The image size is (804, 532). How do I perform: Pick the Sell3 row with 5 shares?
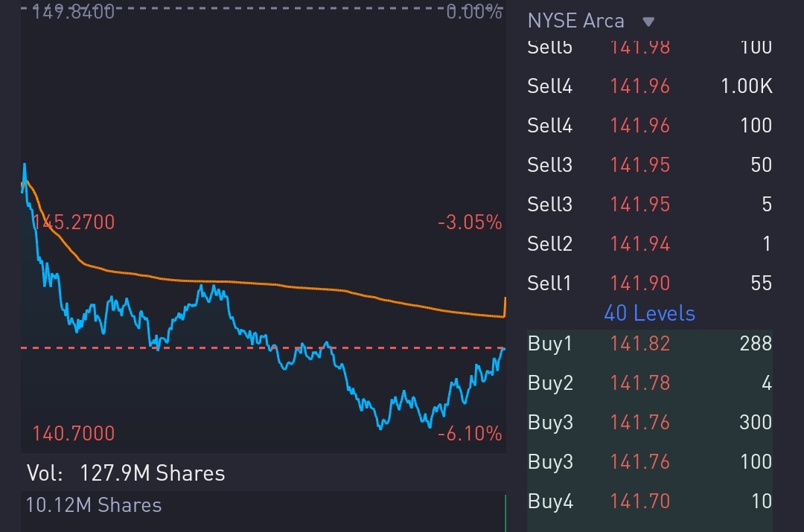pyautogui.click(x=649, y=204)
